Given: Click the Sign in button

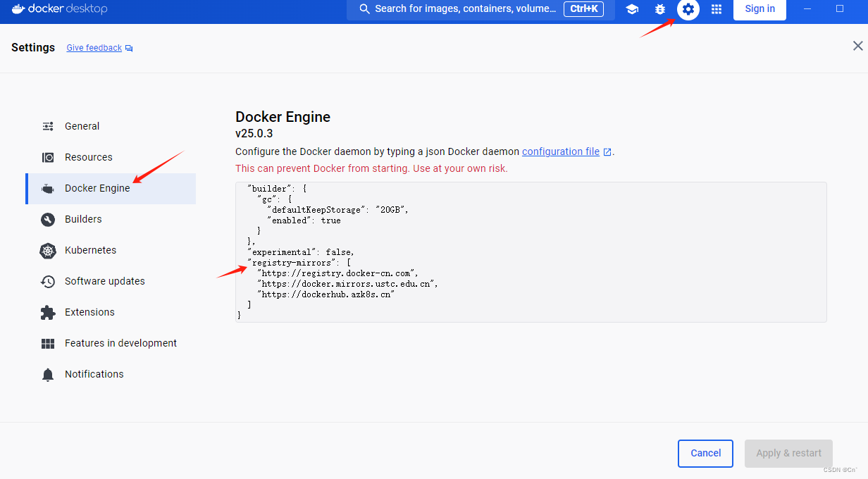Looking at the screenshot, I should coord(759,9).
